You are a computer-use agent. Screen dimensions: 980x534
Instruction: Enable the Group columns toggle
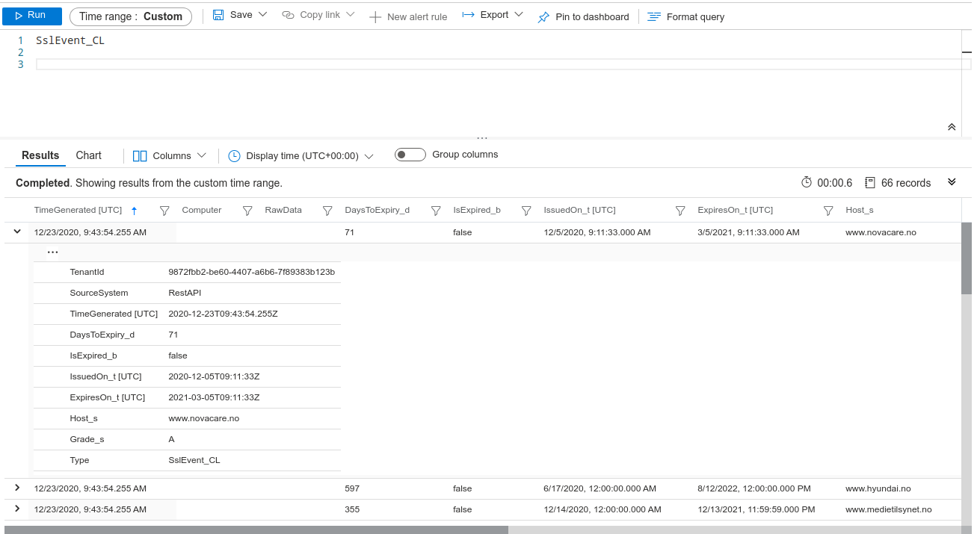410,154
